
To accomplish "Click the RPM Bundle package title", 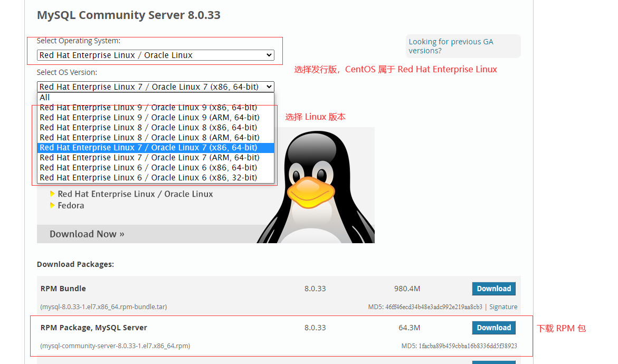I will (x=63, y=289).
